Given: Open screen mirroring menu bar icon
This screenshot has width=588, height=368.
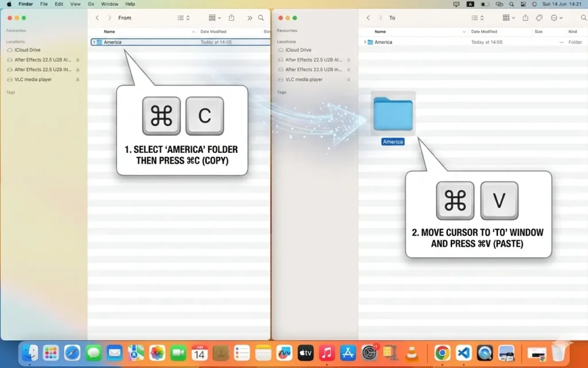Looking at the screenshot, I should pyautogui.click(x=457, y=4).
